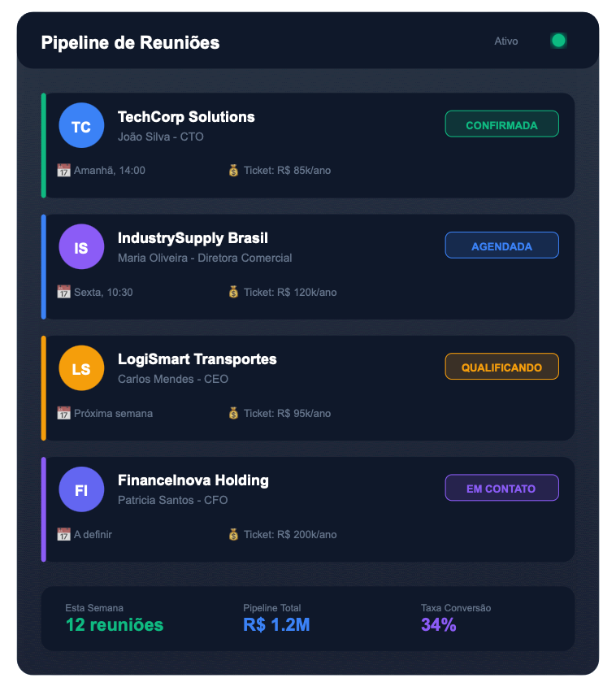Click the LS avatar for LogiSmart Transportes
This screenshot has height=691, width=616.
coord(81,368)
